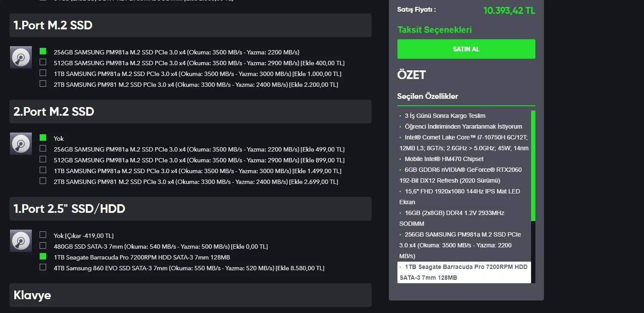Click the RTX2060 entry in summary list
Image resolution: width=644 pixels, height=313 pixels.
pos(460,175)
